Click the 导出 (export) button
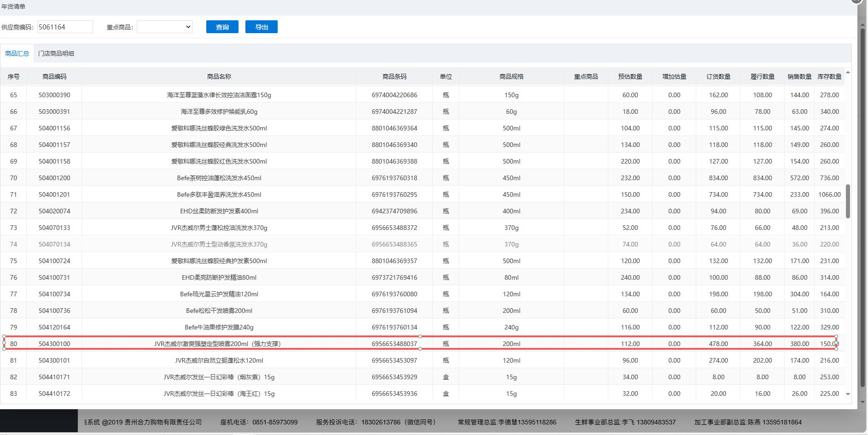Screen dimensions: 868x435 click(261, 27)
